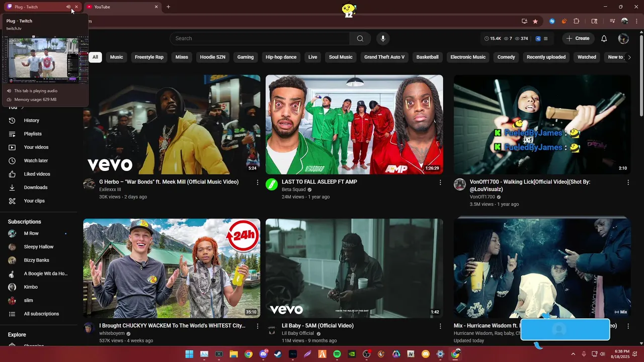Play G Herbo War Bonds thumbnail
Image resolution: width=644 pixels, height=362 pixels.
[x=172, y=125]
